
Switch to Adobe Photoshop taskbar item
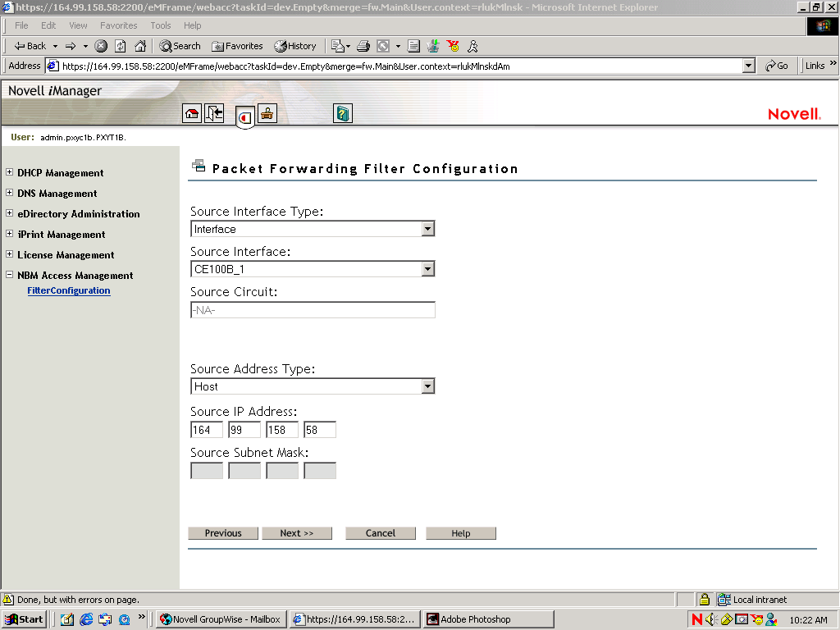487,619
